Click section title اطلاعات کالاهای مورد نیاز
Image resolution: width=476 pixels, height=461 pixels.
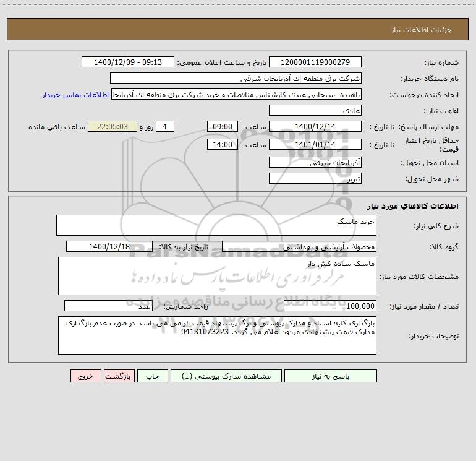click(x=413, y=205)
